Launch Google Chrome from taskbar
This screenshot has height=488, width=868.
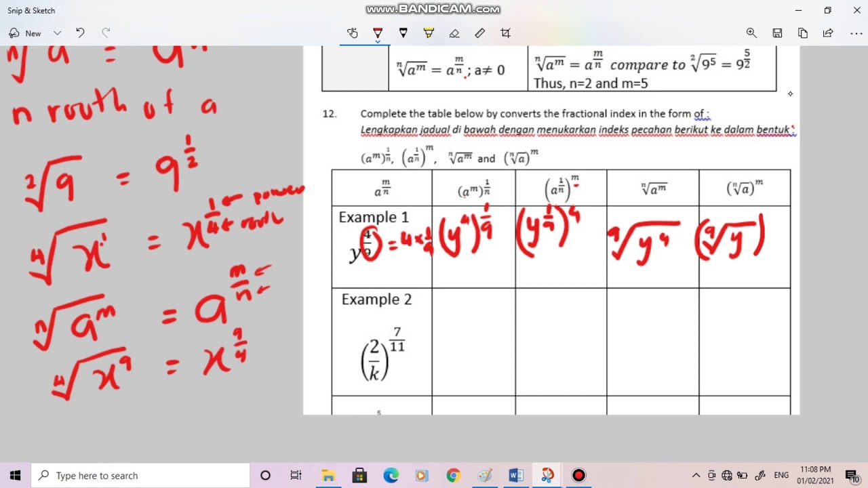pos(453,475)
